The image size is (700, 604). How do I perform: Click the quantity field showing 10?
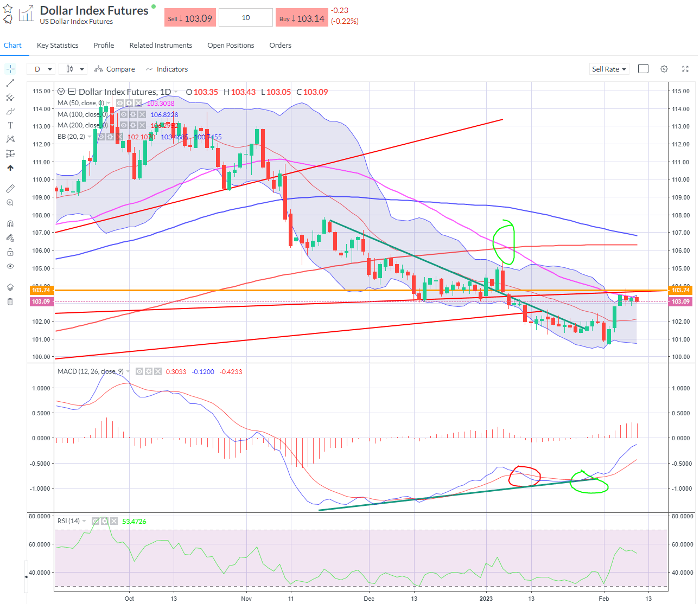click(246, 17)
